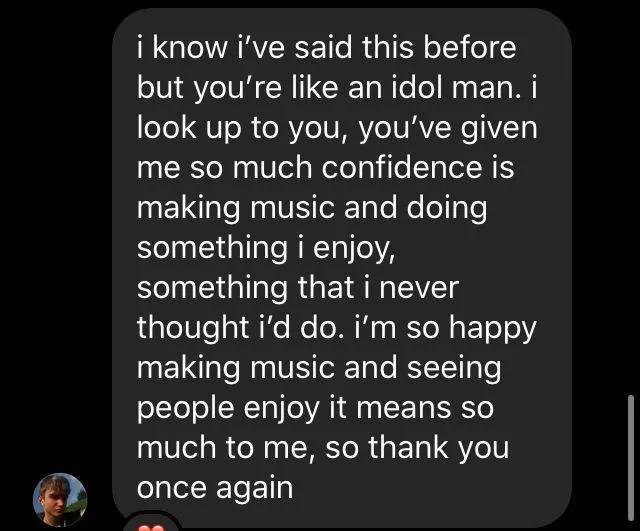Click the text 'people enjoy it means so'
The width and height of the screenshot is (640, 531).
click(315, 408)
